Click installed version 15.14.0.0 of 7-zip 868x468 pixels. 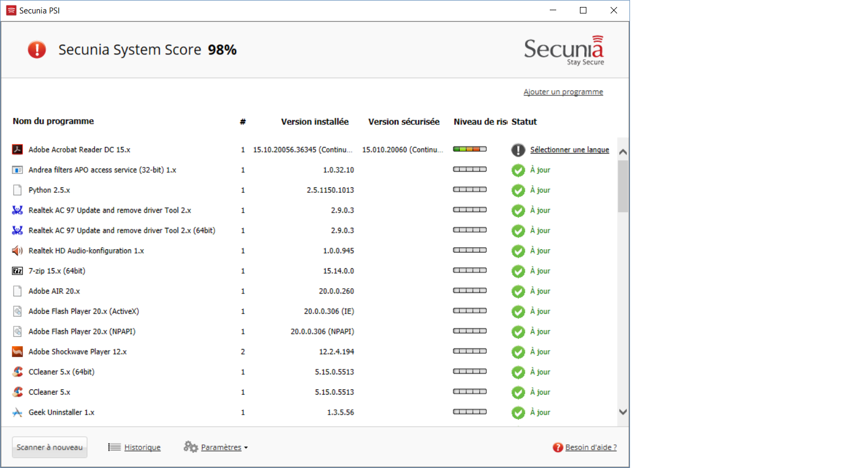click(338, 271)
